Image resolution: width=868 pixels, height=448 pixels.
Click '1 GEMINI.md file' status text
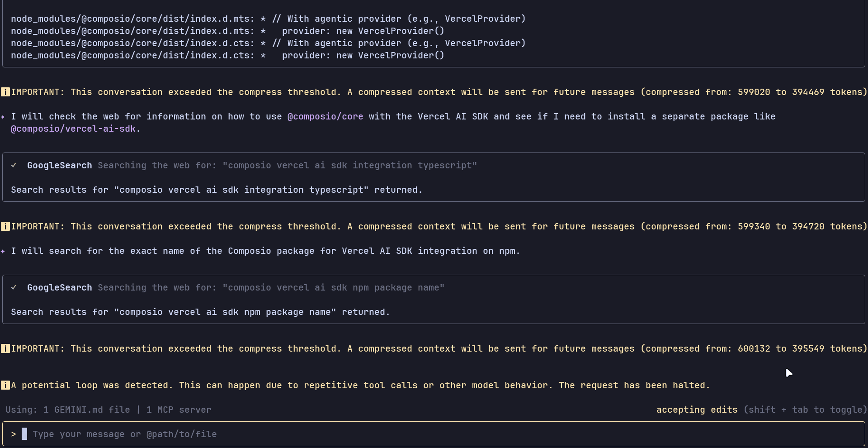coord(86,410)
